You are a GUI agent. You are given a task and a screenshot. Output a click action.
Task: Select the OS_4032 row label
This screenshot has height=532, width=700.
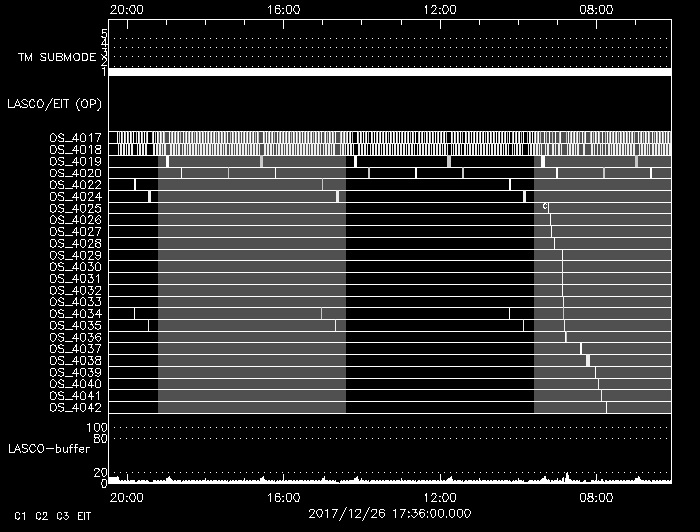point(75,290)
